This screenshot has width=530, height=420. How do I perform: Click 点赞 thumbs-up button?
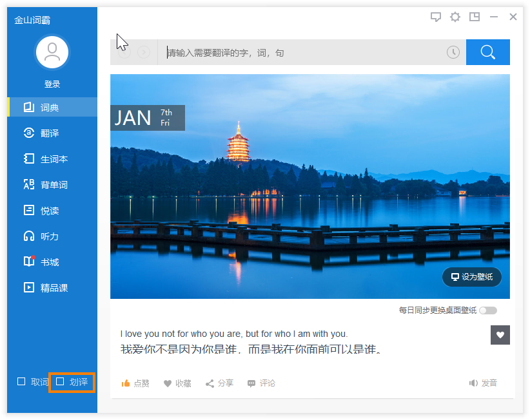point(135,383)
